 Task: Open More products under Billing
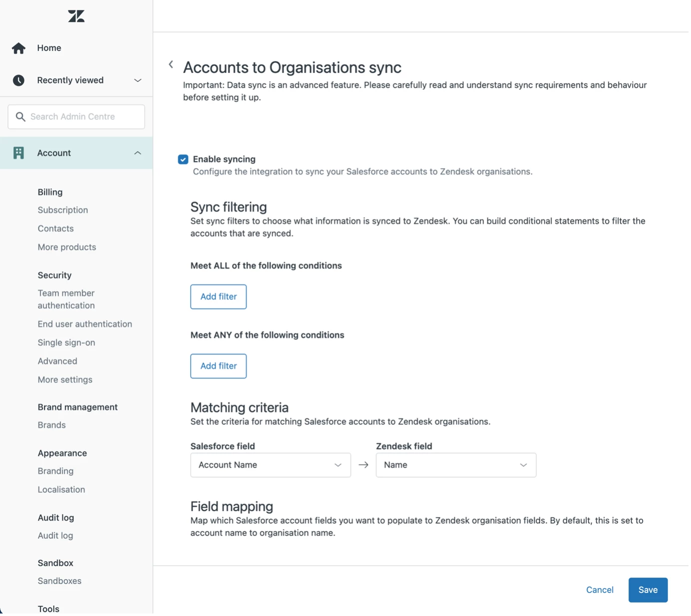coord(67,247)
